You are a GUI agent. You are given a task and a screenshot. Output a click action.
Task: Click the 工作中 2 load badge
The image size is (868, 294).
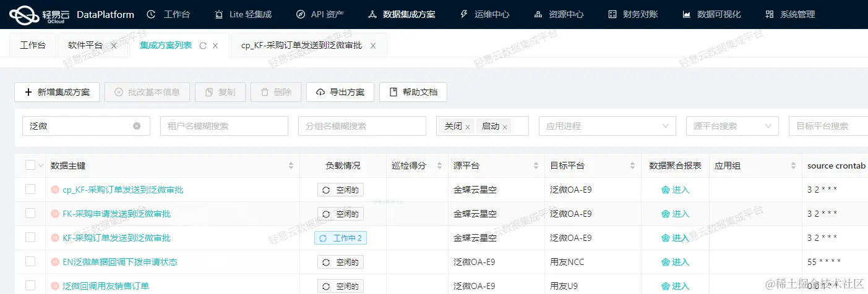(x=340, y=238)
